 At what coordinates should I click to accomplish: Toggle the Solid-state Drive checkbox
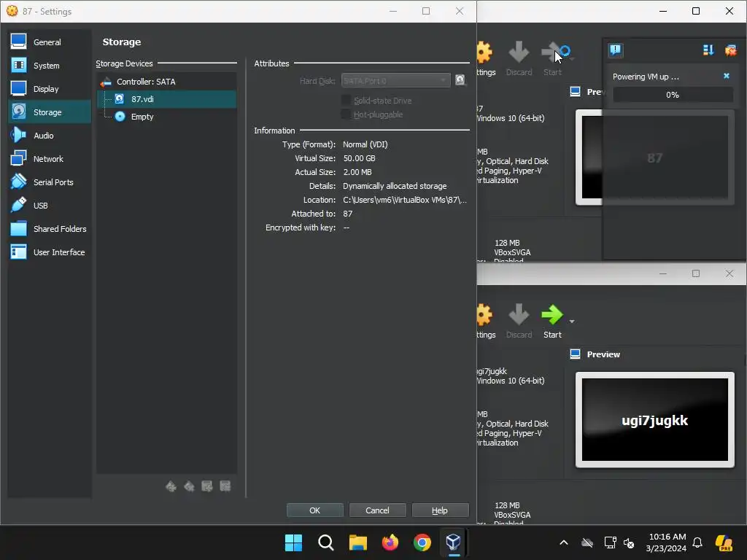pyautogui.click(x=347, y=101)
